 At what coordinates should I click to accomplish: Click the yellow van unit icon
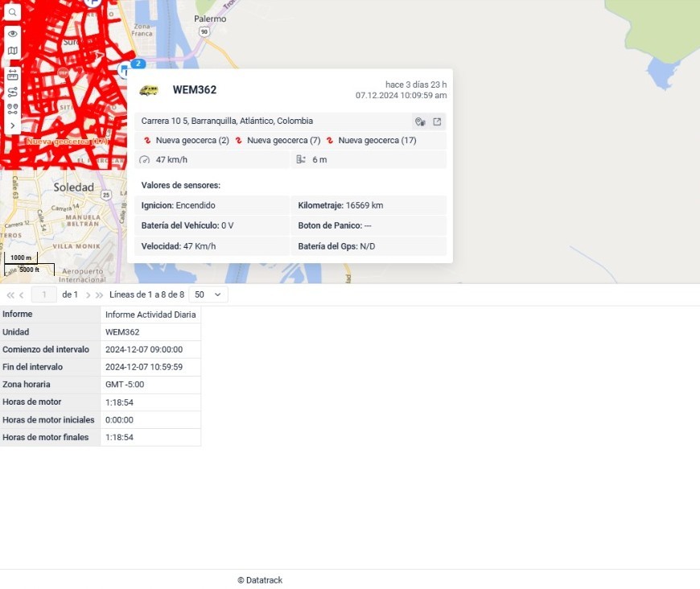(x=149, y=90)
